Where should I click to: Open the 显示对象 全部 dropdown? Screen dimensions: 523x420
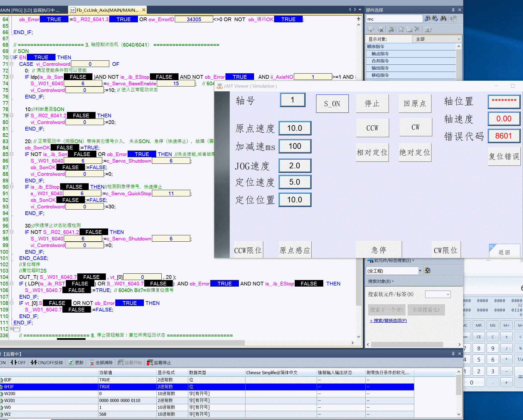click(437, 39)
